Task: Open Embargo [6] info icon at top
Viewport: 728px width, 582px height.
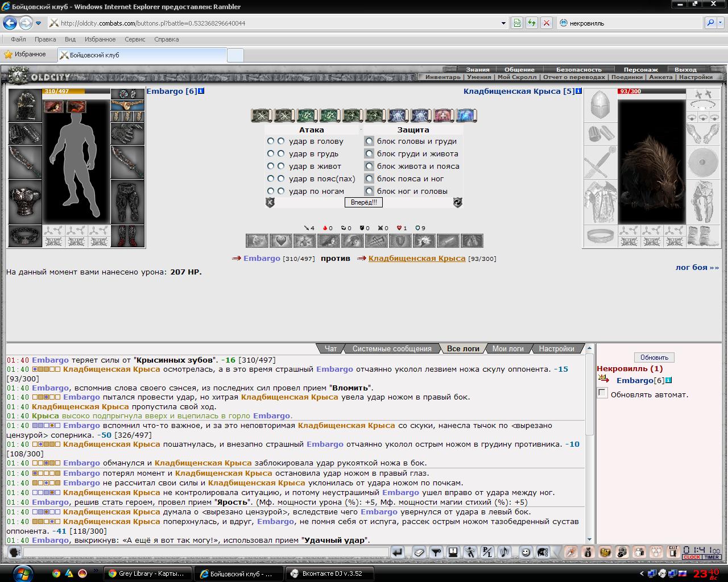Action: (201, 91)
